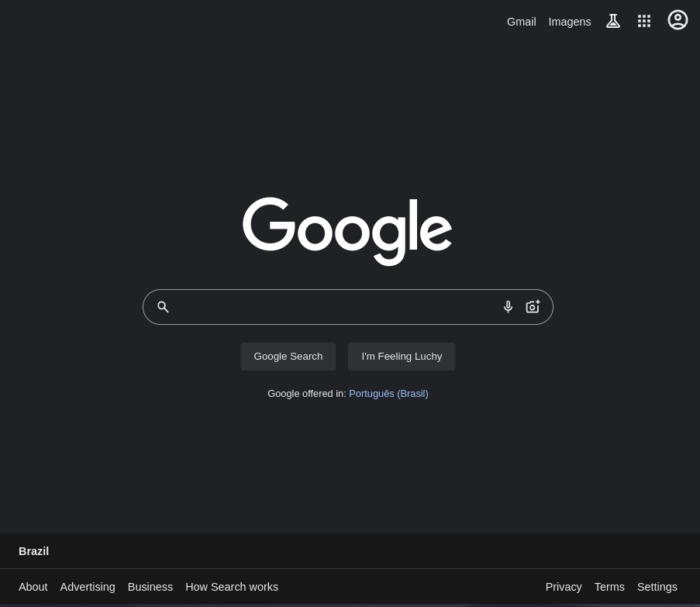The image size is (700, 607).
Task: Open Search Labs flask icon
Action: pos(613,21)
